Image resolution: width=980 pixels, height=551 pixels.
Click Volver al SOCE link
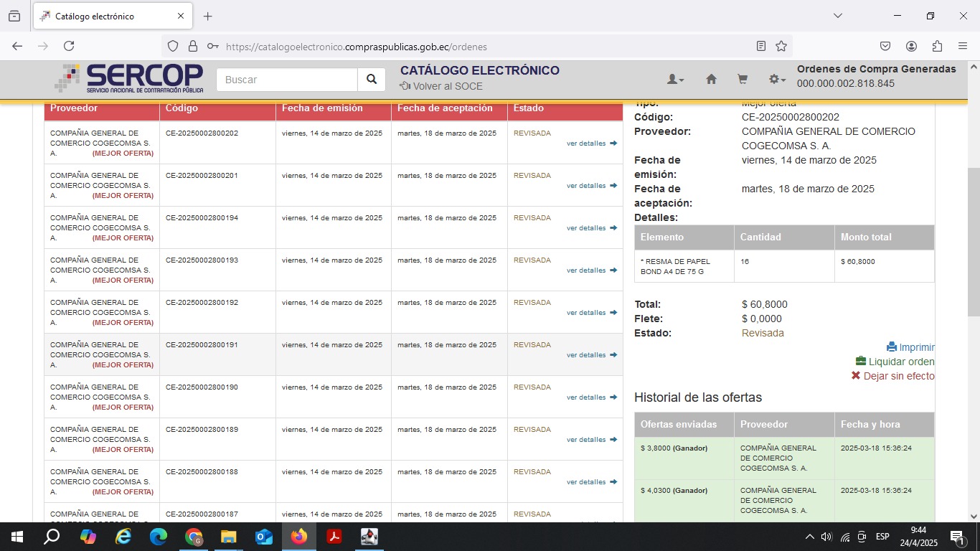[x=441, y=86]
